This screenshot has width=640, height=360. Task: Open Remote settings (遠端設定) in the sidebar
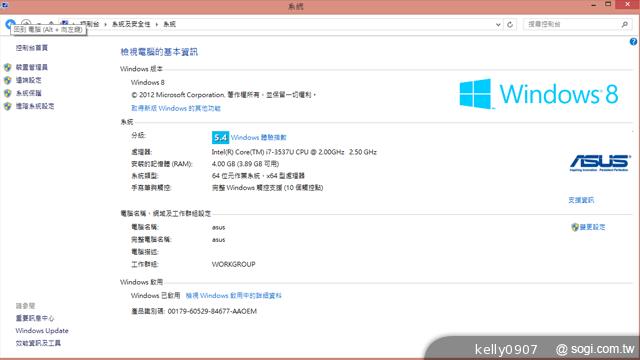pyautogui.click(x=29, y=80)
